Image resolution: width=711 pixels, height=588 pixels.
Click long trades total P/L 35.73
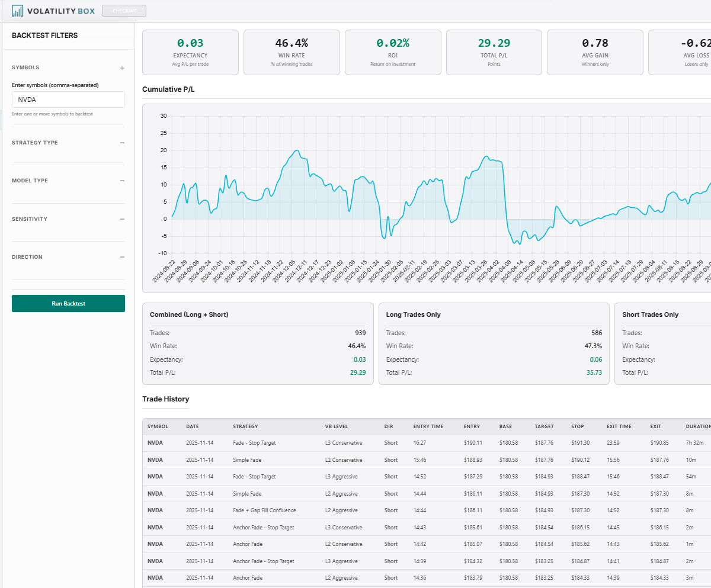pos(594,372)
